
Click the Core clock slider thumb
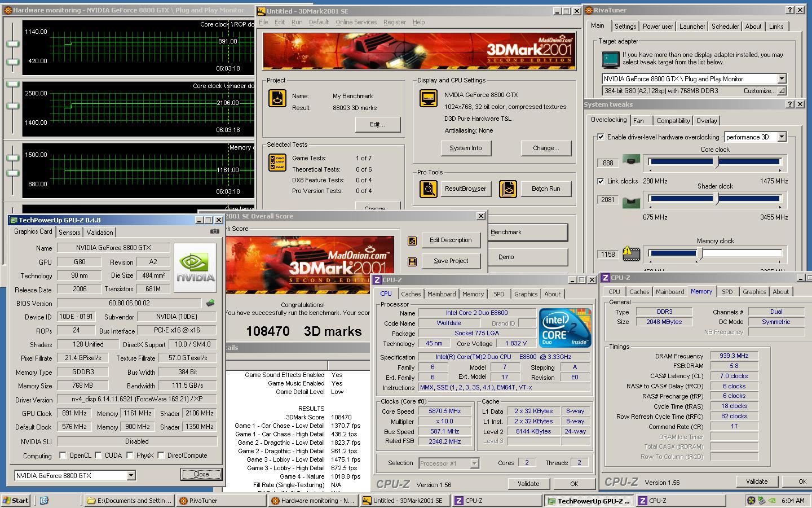coord(716,162)
